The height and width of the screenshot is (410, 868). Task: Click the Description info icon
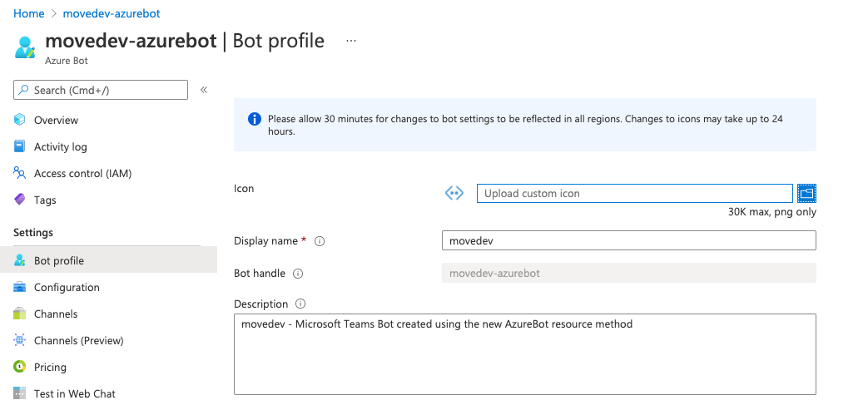(x=300, y=304)
